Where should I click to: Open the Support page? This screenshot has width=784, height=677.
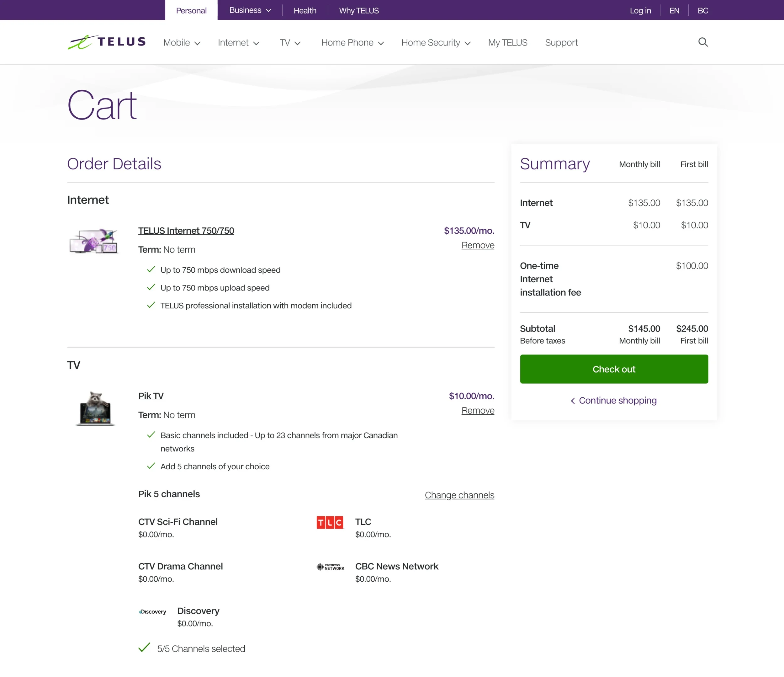pyautogui.click(x=561, y=43)
